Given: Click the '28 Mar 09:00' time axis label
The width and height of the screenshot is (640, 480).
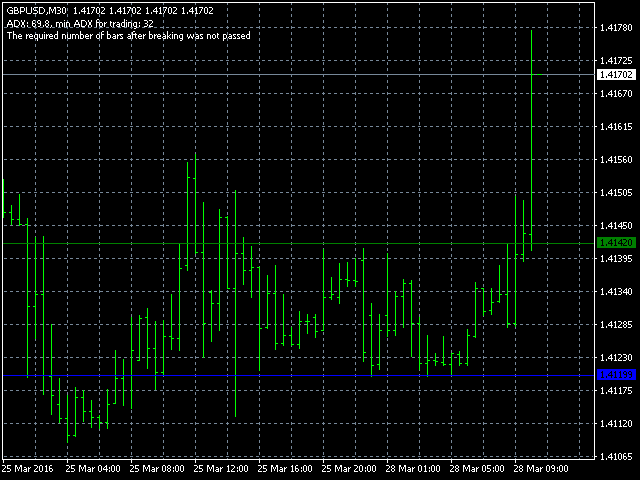Looking at the screenshot, I should (x=541, y=469).
